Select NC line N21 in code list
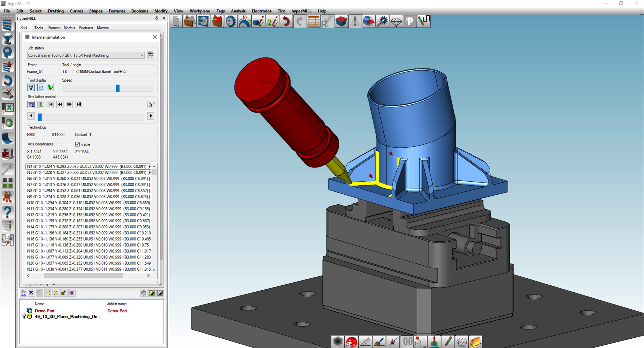Viewport: 644px width, 348px height. pyautogui.click(x=88, y=269)
